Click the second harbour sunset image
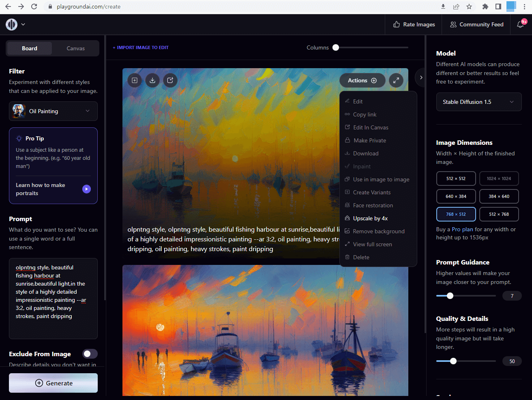 pos(265,331)
